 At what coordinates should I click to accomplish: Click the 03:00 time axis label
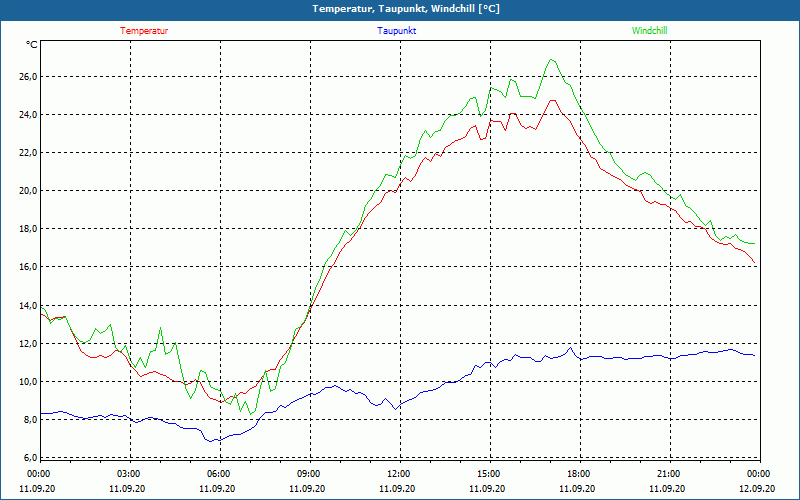[x=129, y=474]
